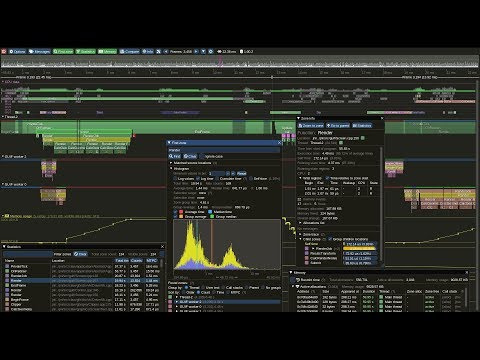Click the Address column header in Memory
Image resolution: width=480 pixels, height=360 pixels.
pos(303,292)
